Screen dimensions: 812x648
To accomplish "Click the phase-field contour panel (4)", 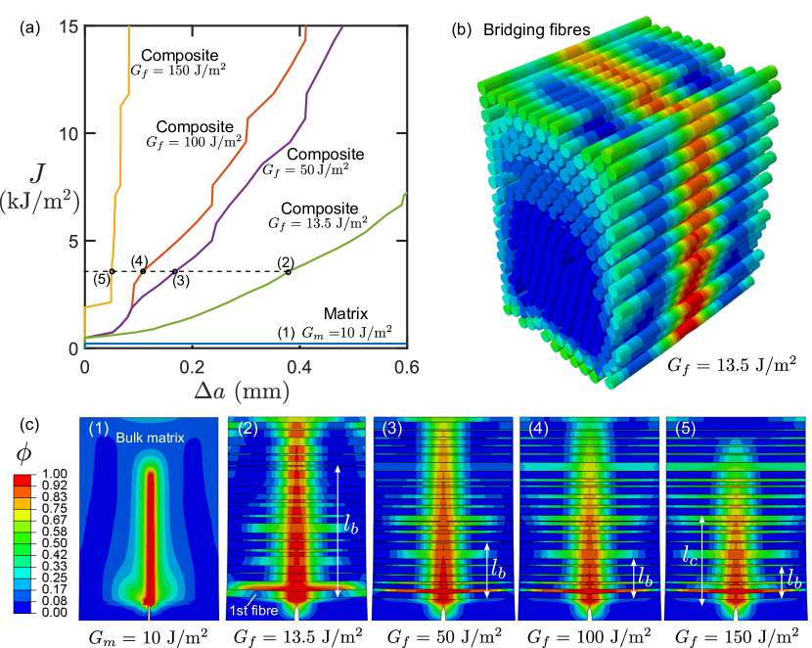I will pyautogui.click(x=589, y=519).
